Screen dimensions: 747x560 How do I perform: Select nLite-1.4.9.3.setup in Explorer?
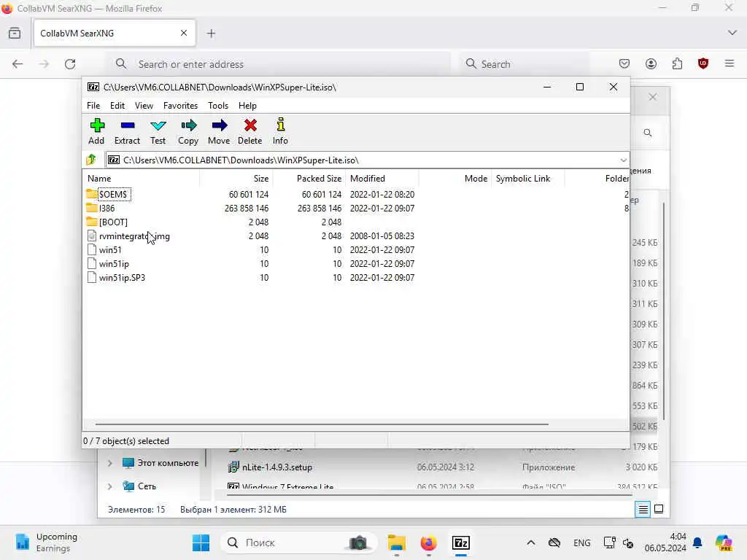pos(276,467)
